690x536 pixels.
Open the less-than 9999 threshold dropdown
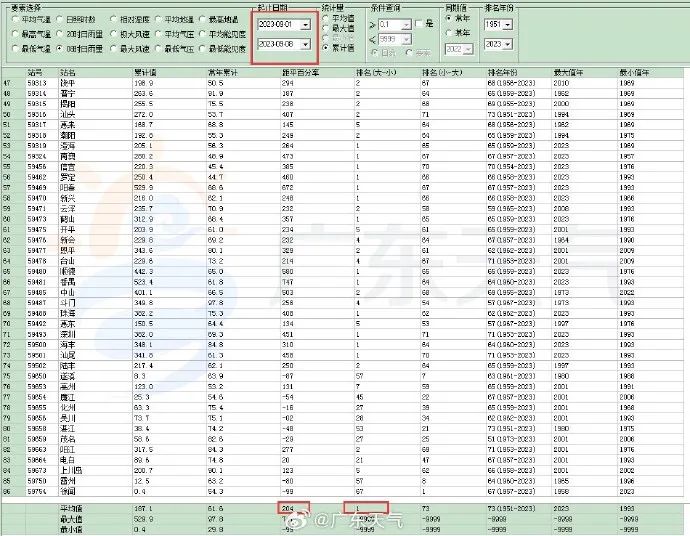(407, 39)
